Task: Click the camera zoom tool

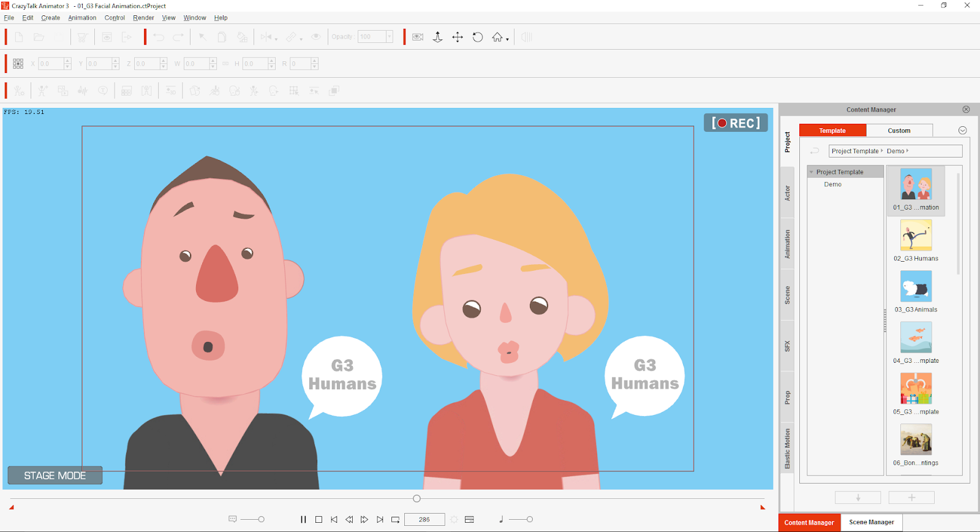Action: click(437, 37)
